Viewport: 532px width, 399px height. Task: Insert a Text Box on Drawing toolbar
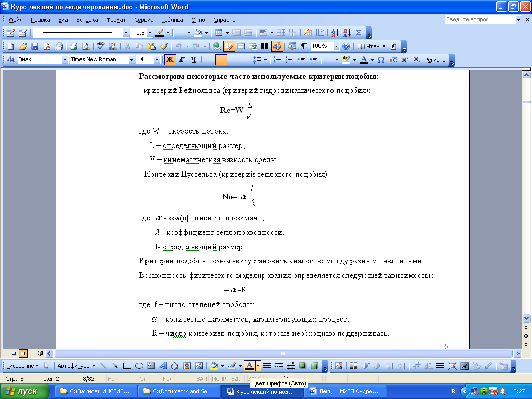[151, 366]
